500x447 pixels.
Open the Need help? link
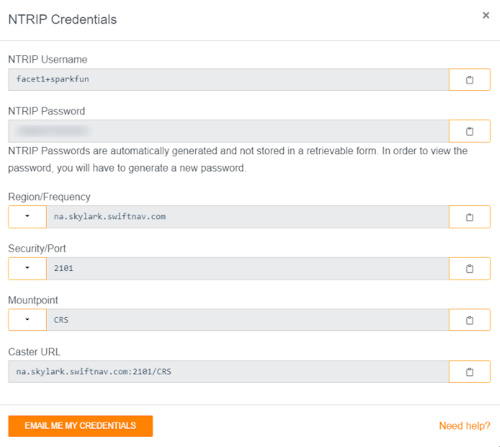[x=464, y=426]
